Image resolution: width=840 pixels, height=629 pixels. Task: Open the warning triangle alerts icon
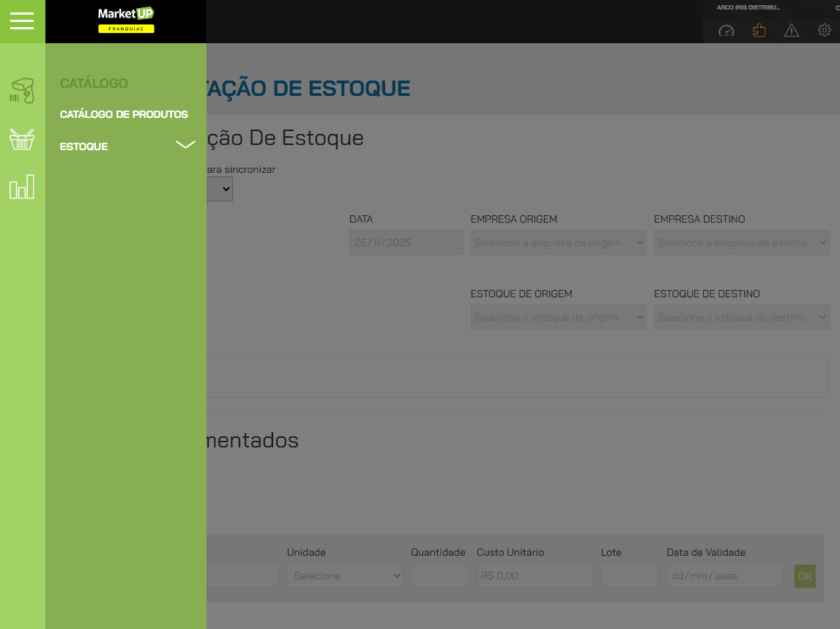(791, 31)
